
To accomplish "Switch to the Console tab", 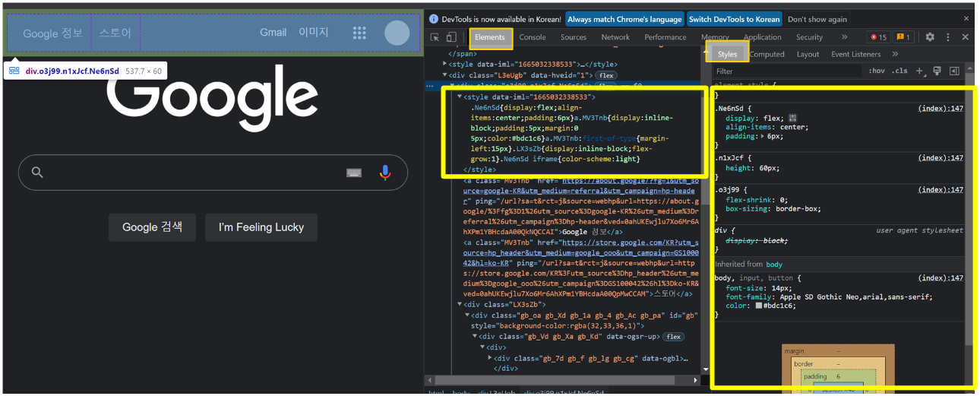I will 533,37.
